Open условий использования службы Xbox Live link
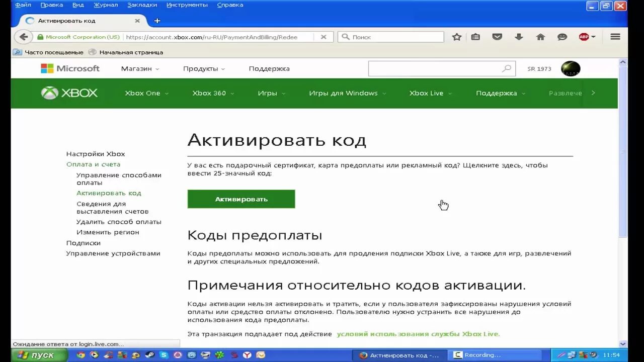This screenshot has width=644, height=362. point(418,334)
